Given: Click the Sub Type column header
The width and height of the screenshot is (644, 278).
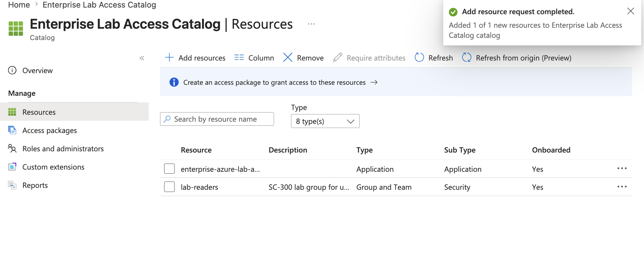Looking at the screenshot, I should (460, 150).
